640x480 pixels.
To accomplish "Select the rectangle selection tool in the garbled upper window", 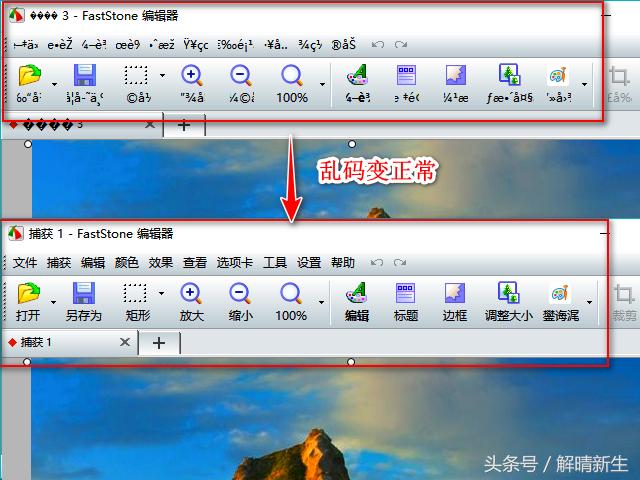I will (x=136, y=75).
